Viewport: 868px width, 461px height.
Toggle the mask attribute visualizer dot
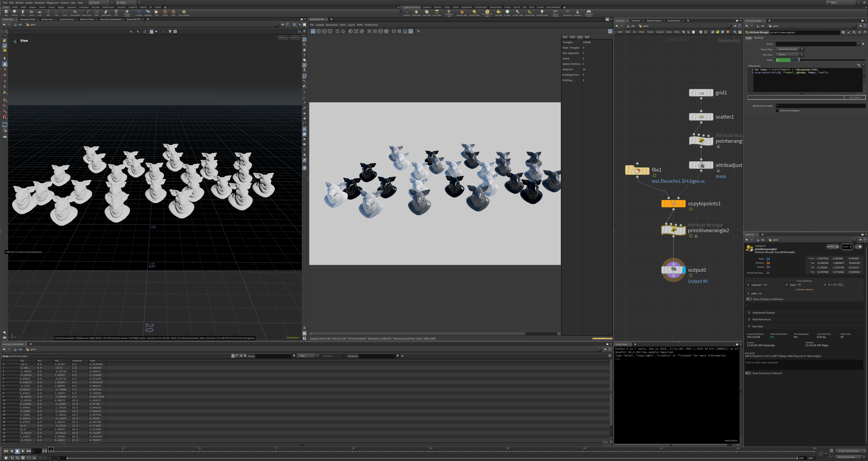tap(787, 285)
